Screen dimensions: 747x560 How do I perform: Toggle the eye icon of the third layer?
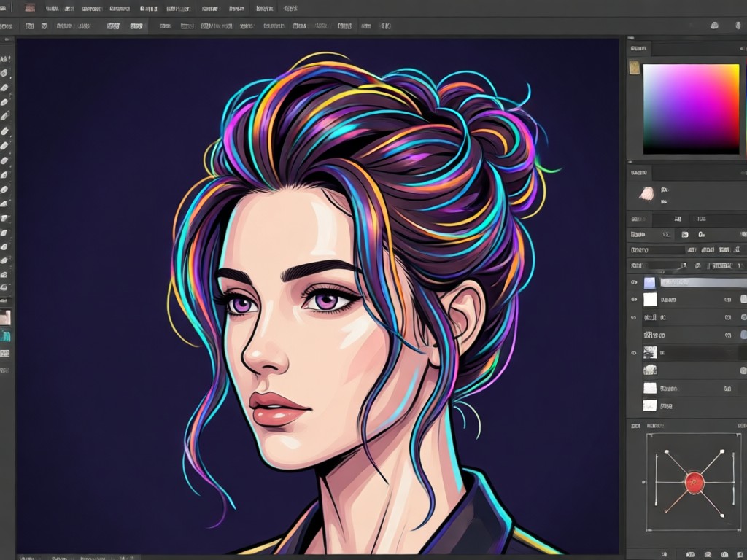coord(634,318)
